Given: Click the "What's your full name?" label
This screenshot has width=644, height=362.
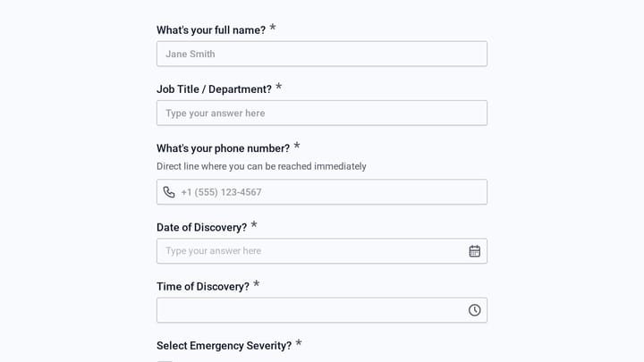Looking at the screenshot, I should pyautogui.click(x=211, y=30).
